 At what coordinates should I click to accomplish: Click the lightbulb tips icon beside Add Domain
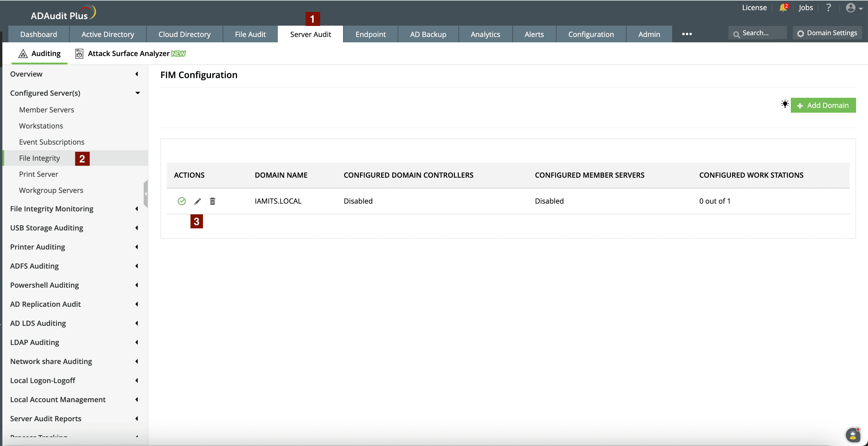pyautogui.click(x=785, y=104)
